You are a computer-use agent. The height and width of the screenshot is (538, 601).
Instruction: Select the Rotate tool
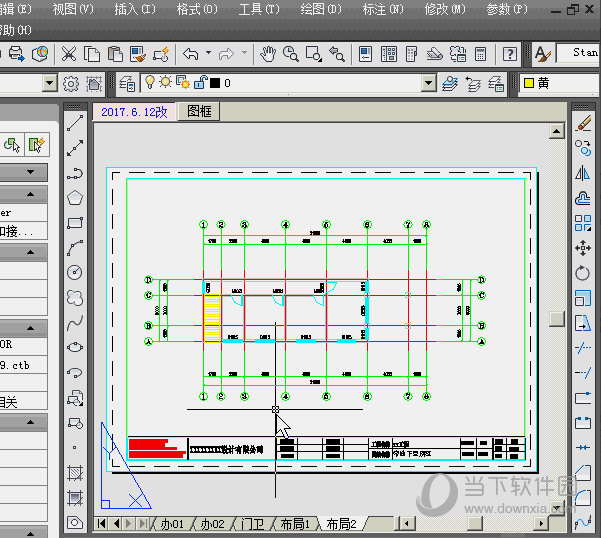coord(583,273)
